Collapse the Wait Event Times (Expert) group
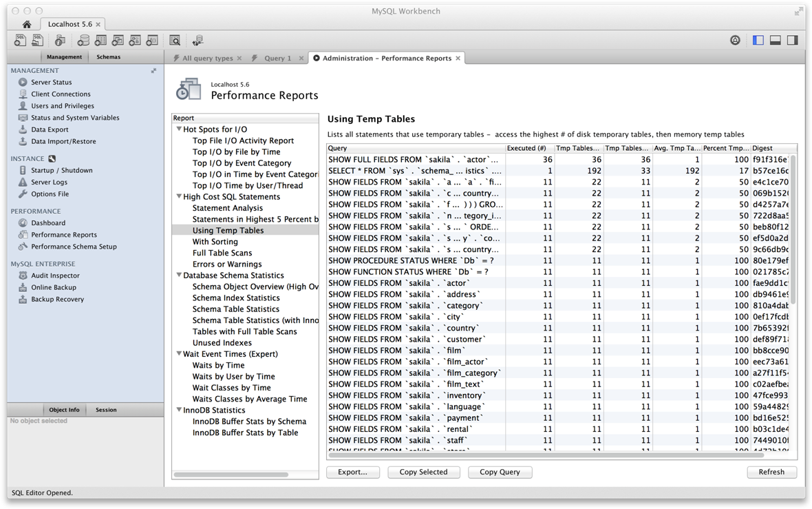812x509 pixels. (x=179, y=354)
